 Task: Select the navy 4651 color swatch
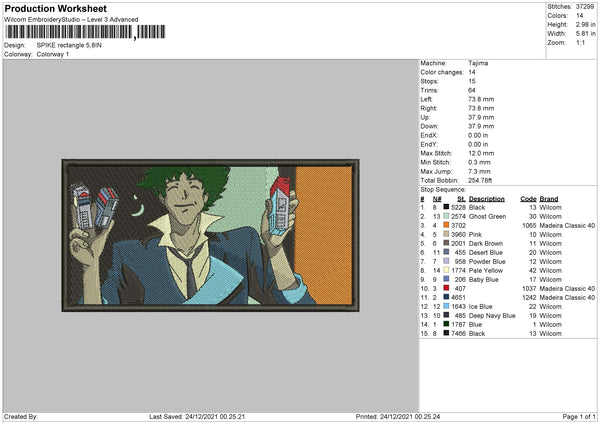pyautogui.click(x=446, y=297)
